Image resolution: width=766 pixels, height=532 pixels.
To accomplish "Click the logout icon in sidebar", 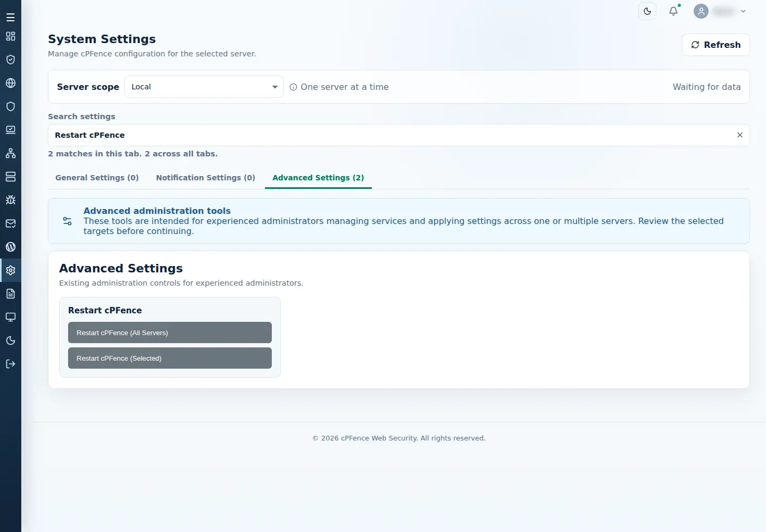I will (x=11, y=364).
